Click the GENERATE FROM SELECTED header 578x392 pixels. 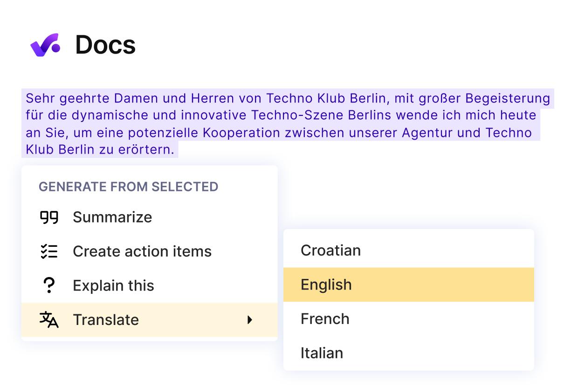pos(128,186)
